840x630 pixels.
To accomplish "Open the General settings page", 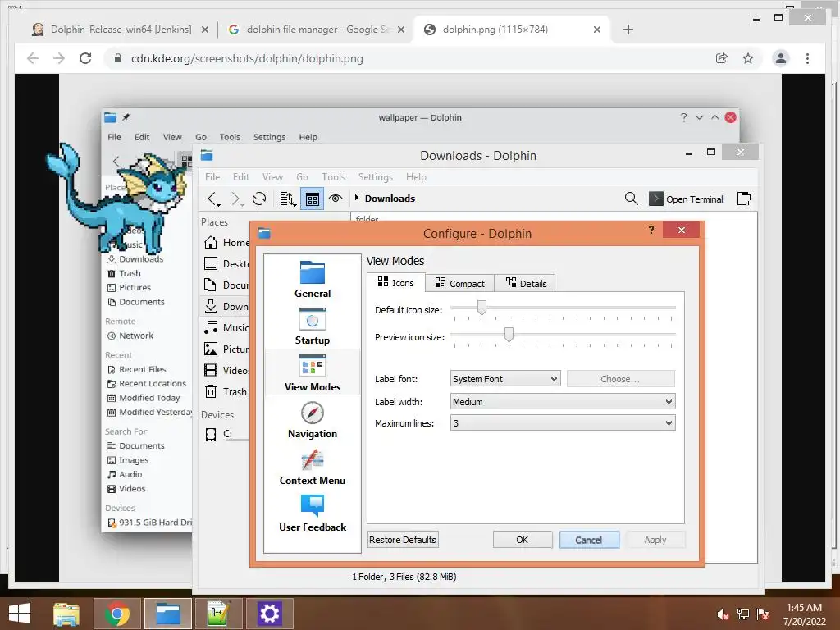I will point(313,279).
